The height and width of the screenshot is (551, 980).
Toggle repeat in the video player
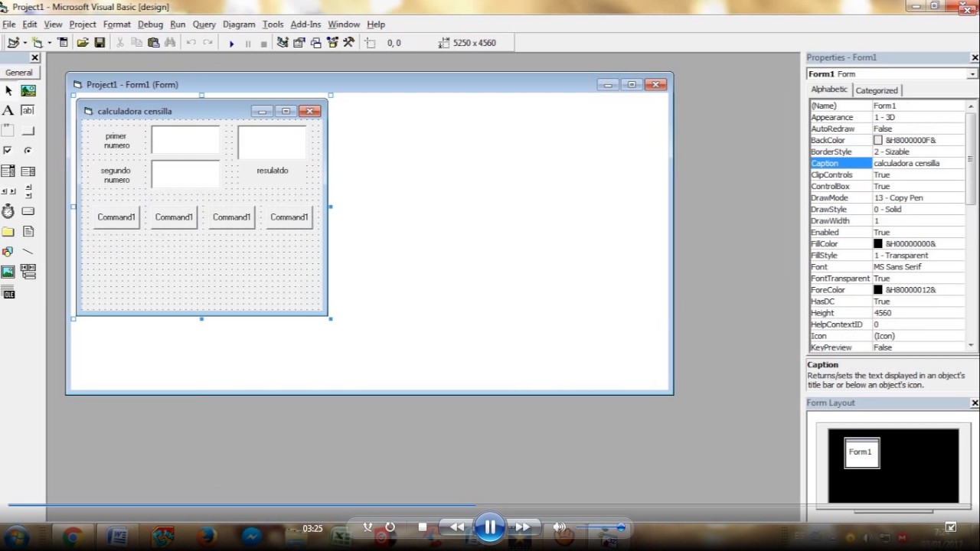pos(390,527)
